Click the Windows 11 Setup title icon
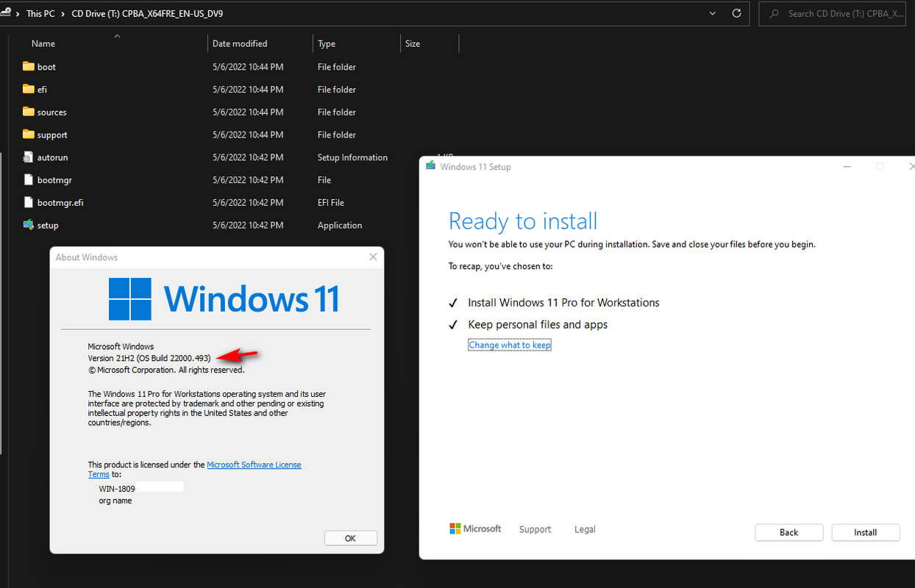The height and width of the screenshot is (588, 915). 431,166
